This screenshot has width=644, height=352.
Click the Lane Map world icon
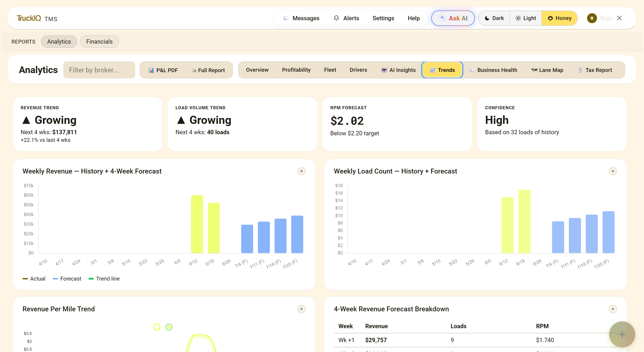click(534, 70)
